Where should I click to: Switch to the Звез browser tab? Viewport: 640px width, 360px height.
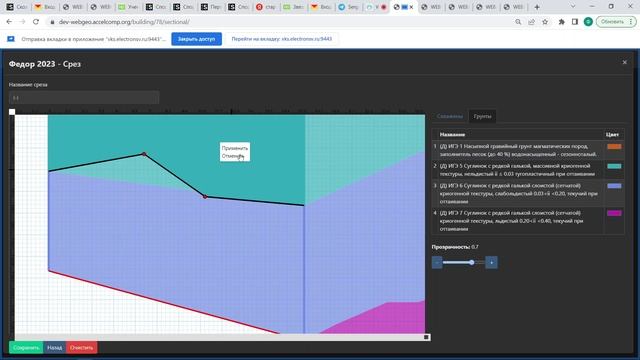pyautogui.click(x=294, y=7)
